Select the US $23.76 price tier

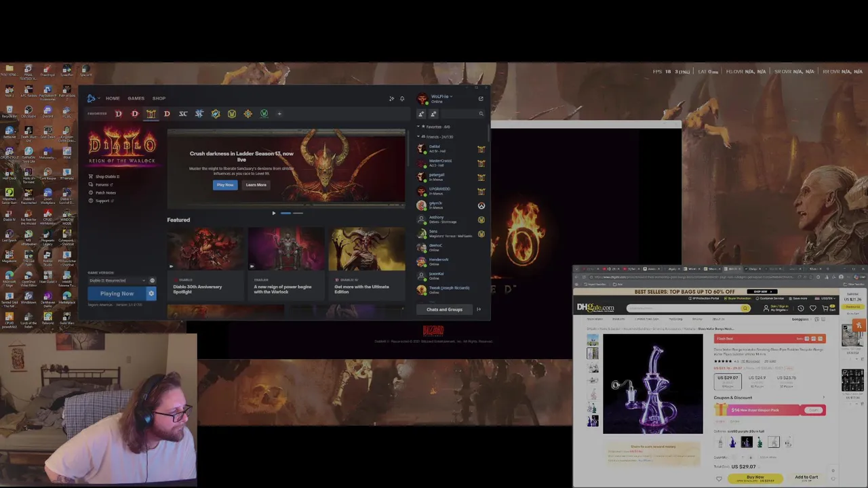pyautogui.click(x=786, y=381)
